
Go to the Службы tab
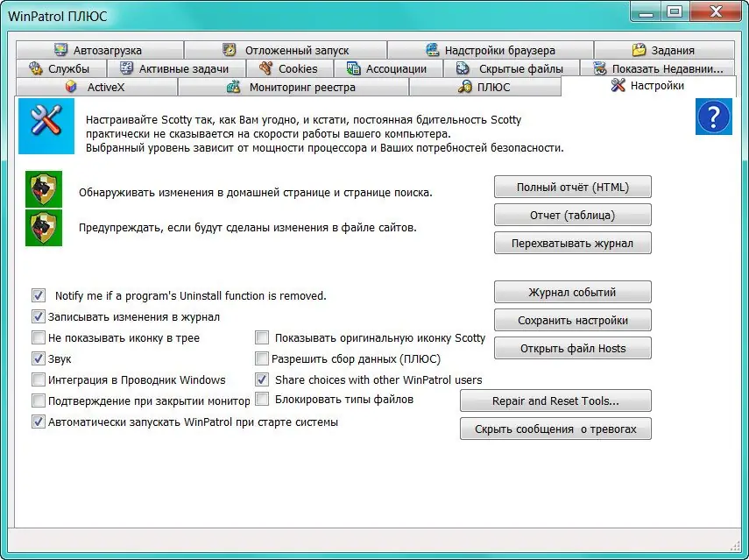(x=60, y=68)
